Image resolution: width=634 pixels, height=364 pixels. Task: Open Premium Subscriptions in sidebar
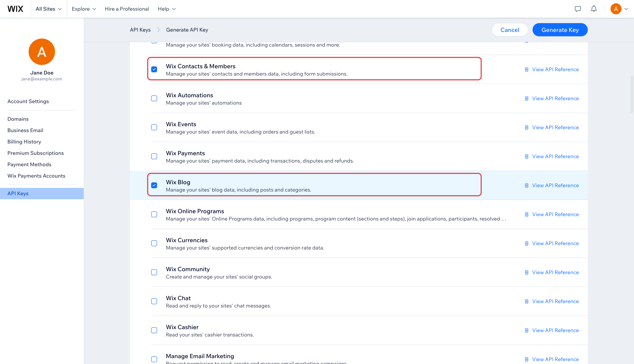[35, 153]
